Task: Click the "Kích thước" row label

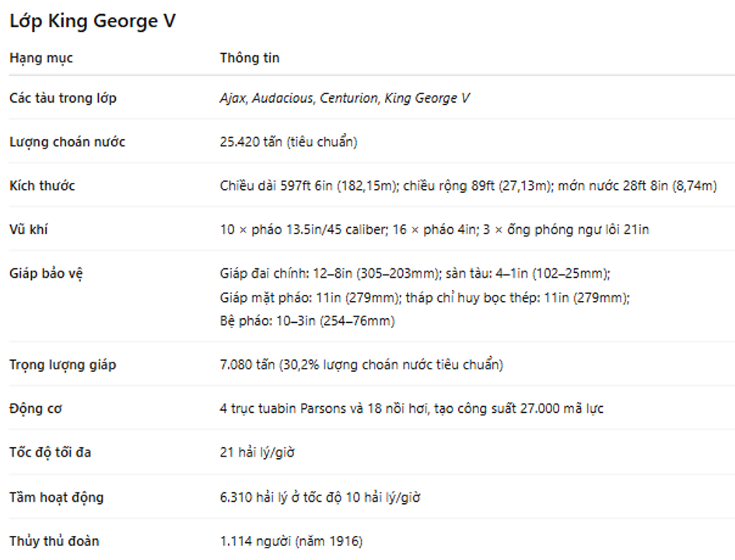Action: coord(42,186)
